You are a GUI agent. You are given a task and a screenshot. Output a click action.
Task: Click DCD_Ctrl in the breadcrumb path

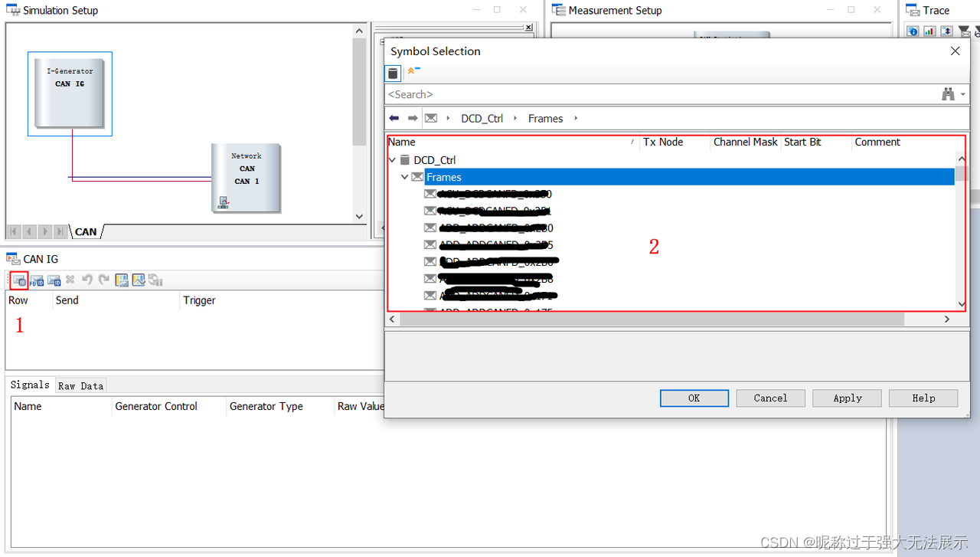[x=482, y=118]
